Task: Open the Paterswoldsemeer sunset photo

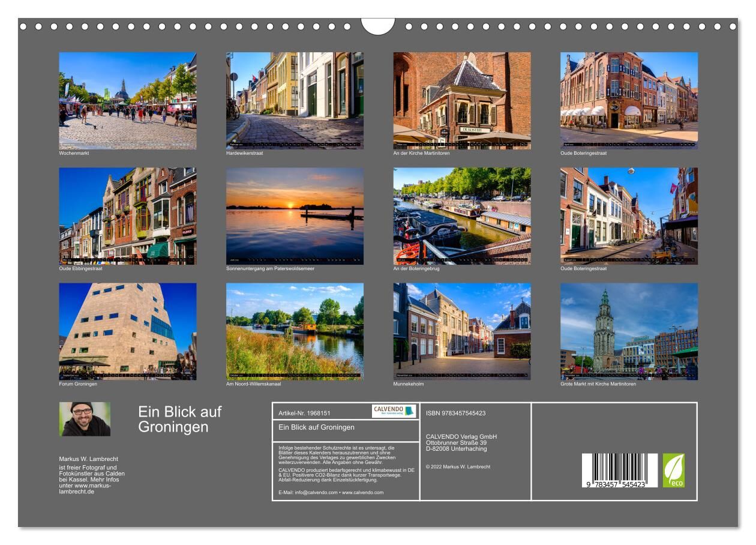Action: pos(295,215)
